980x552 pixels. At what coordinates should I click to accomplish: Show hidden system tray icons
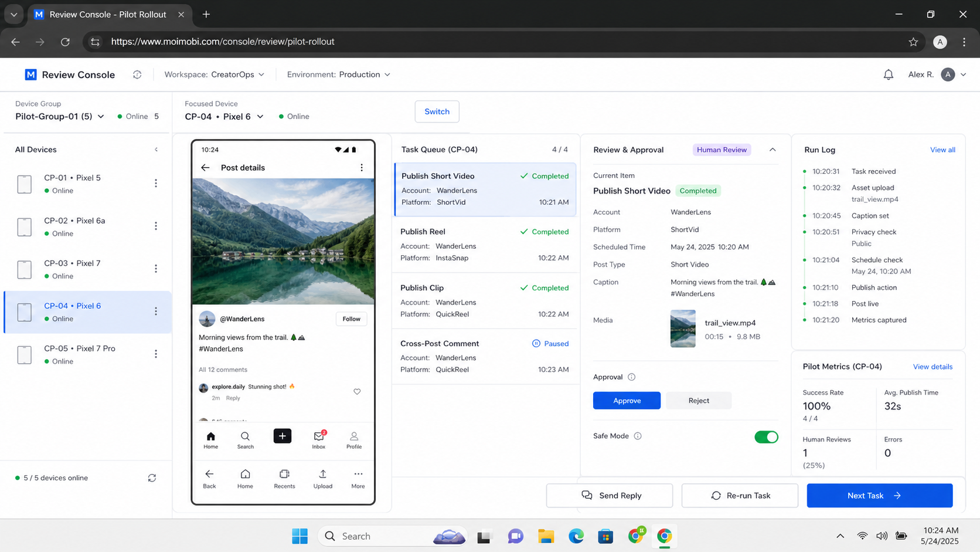coord(840,536)
